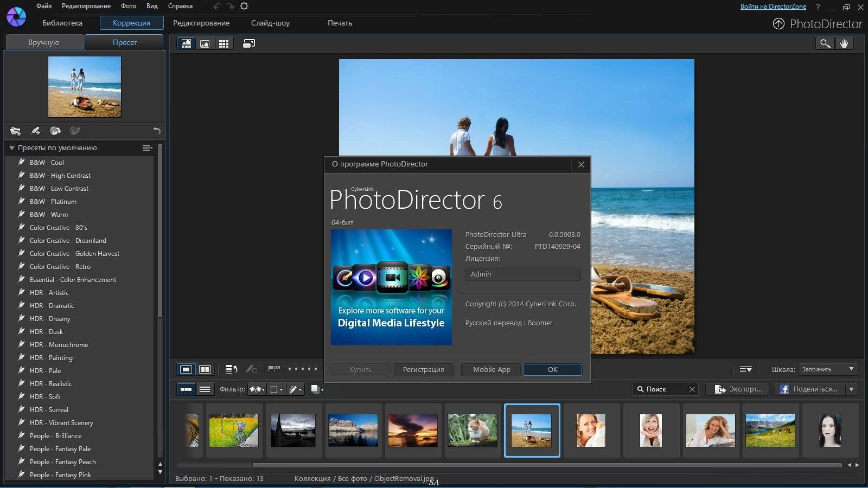868x488 pixels.
Task: Clear the search field with X
Action: [x=692, y=389]
